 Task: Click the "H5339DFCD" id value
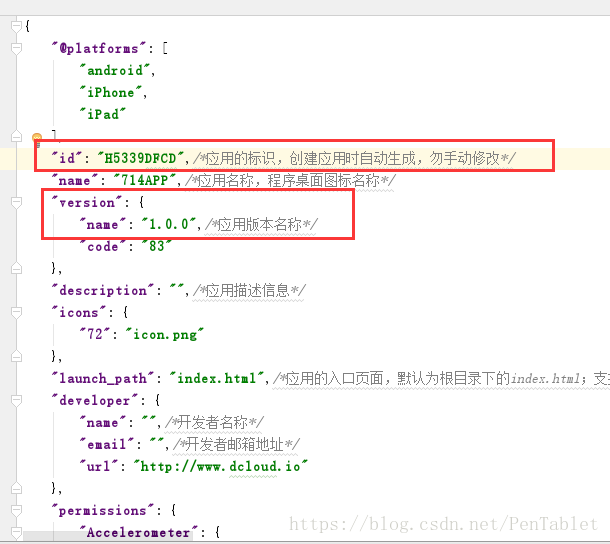point(140,158)
